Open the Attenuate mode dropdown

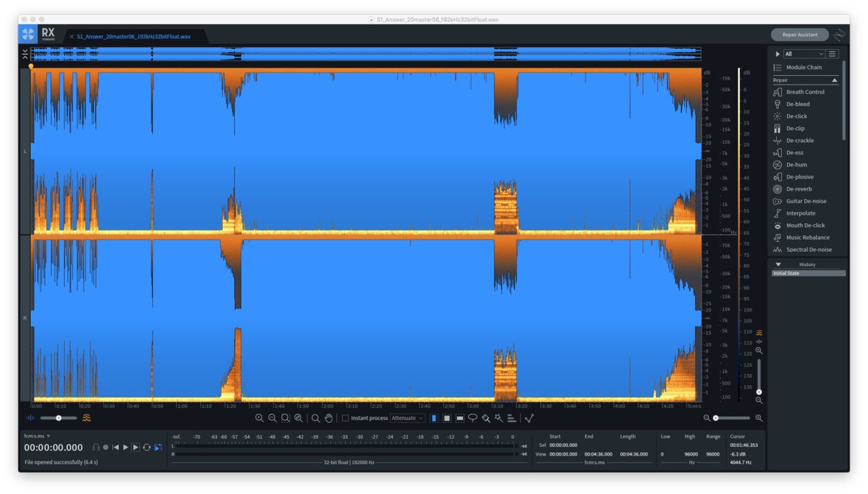coord(408,418)
